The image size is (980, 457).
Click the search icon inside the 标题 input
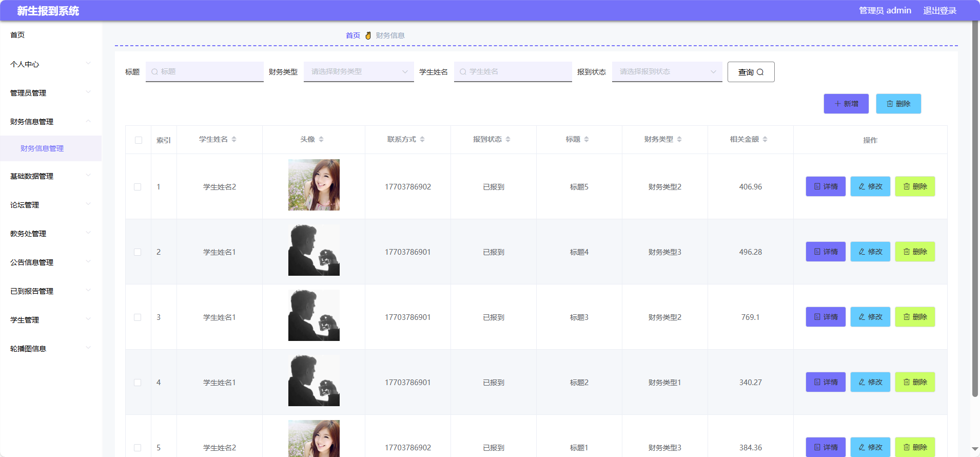click(x=154, y=72)
